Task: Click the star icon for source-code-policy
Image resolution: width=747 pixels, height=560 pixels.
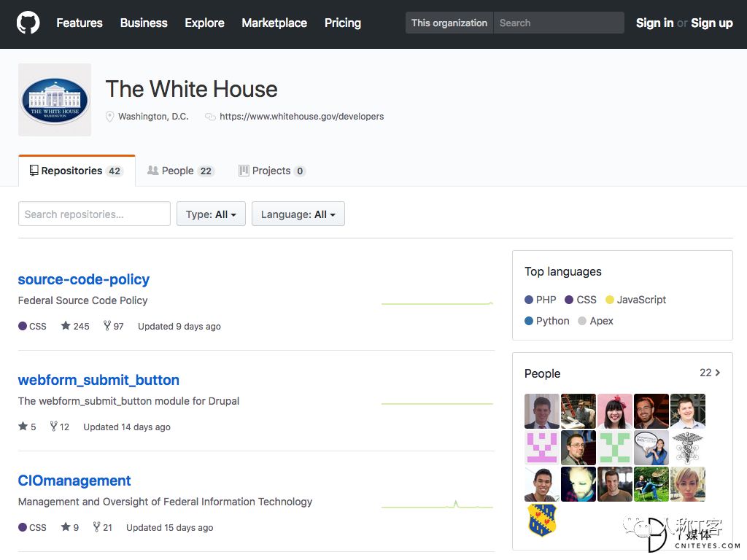Action: tap(65, 326)
